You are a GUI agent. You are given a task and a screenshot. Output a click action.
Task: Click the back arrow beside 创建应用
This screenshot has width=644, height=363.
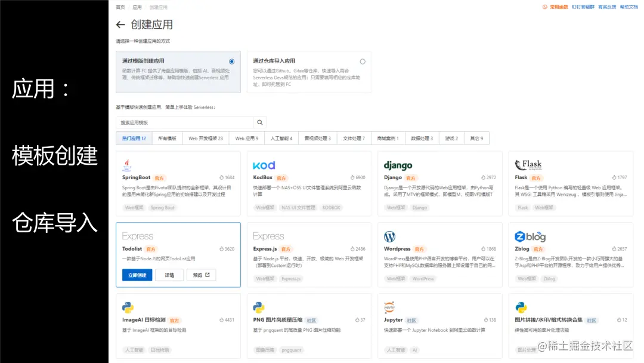(120, 24)
